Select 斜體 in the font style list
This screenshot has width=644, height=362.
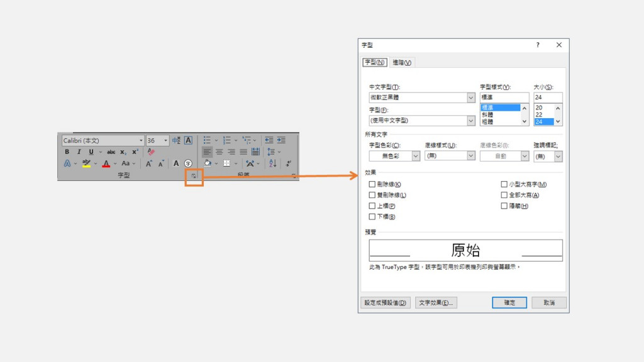point(500,115)
